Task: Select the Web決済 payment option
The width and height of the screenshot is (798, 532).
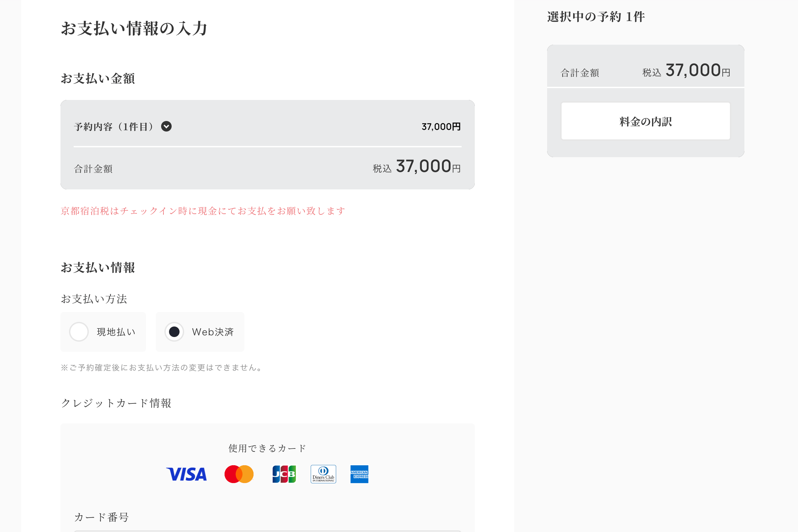Action: 200,332
